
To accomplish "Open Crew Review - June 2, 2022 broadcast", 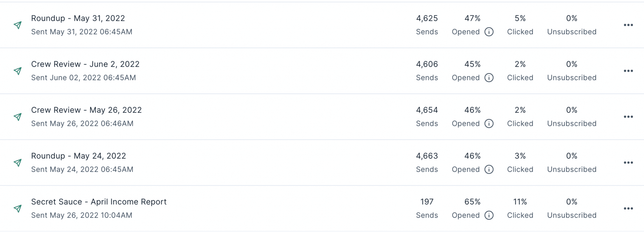I will (x=85, y=64).
